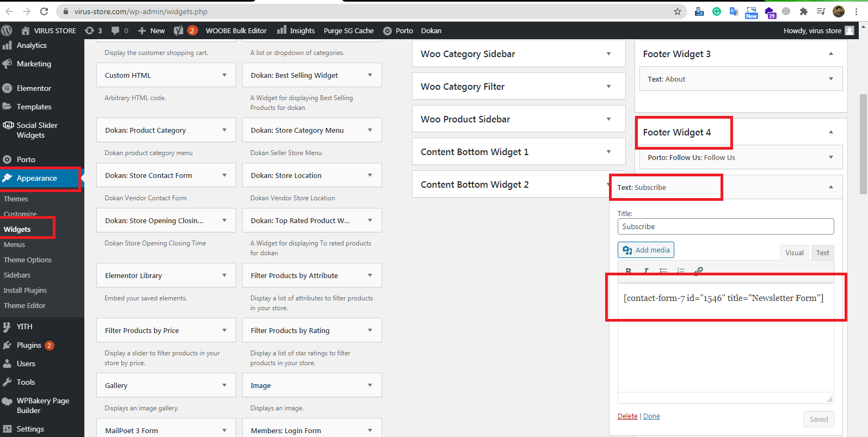This screenshot has width=868, height=437.
Task: Click Done on the Subscribe widget
Action: [651, 416]
